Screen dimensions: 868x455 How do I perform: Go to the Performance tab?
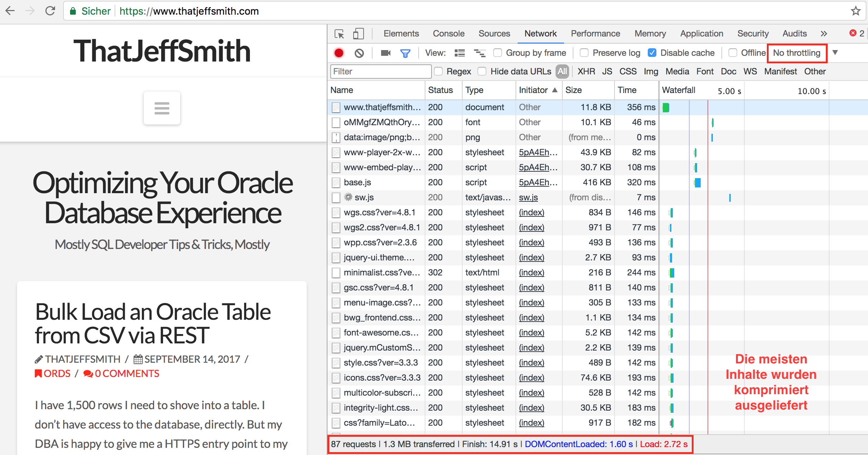[x=596, y=34]
